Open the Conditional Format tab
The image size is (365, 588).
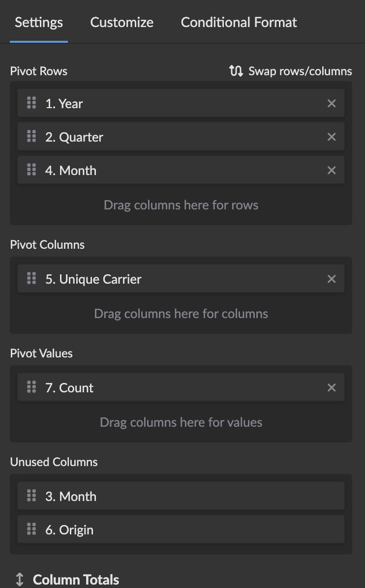pos(239,22)
